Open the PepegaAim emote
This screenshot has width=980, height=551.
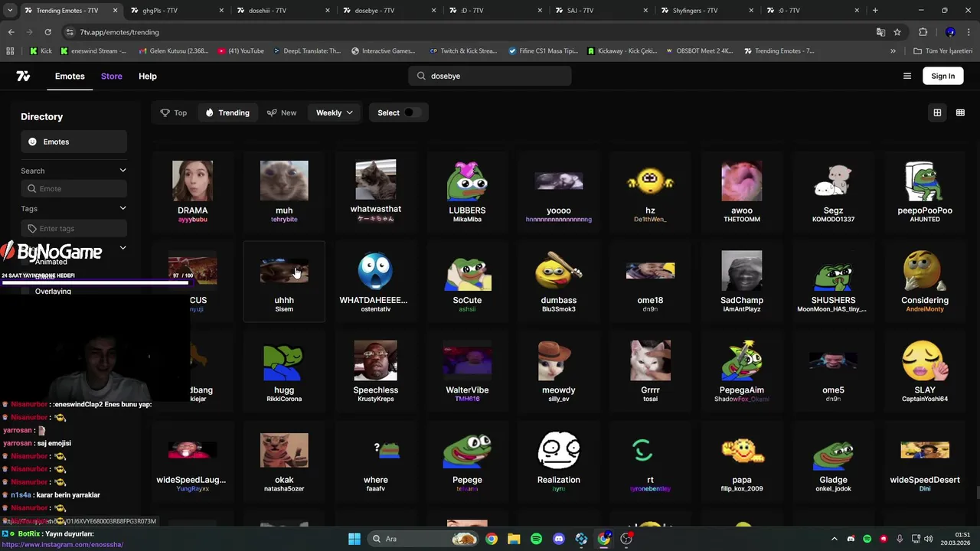coord(742,371)
